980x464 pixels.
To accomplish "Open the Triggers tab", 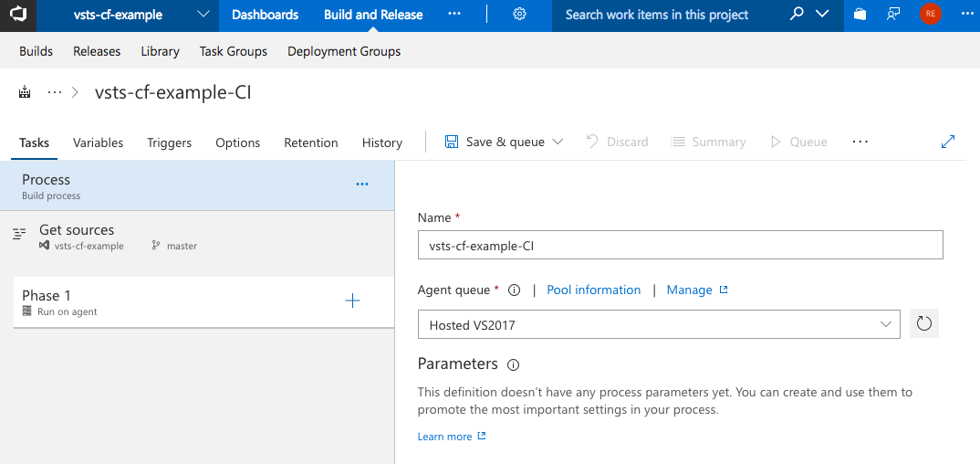I will [169, 142].
